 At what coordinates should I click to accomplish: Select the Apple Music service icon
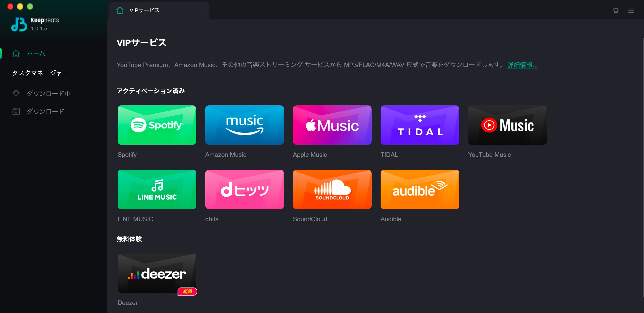click(332, 125)
